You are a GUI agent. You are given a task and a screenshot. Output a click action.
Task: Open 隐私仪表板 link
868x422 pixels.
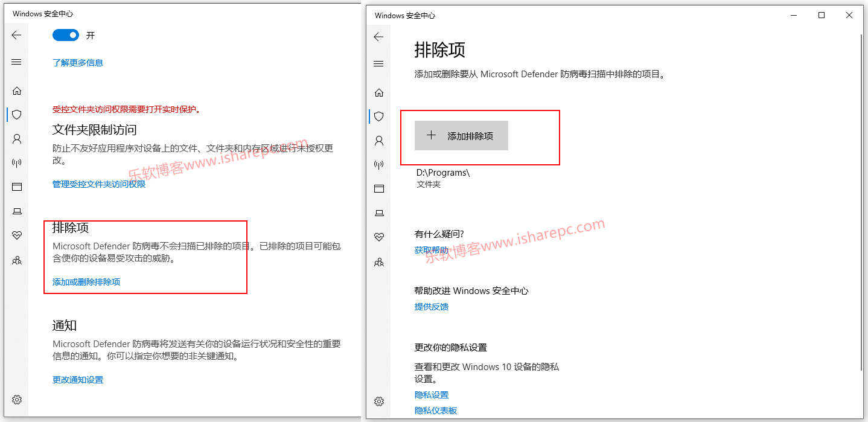(x=436, y=411)
